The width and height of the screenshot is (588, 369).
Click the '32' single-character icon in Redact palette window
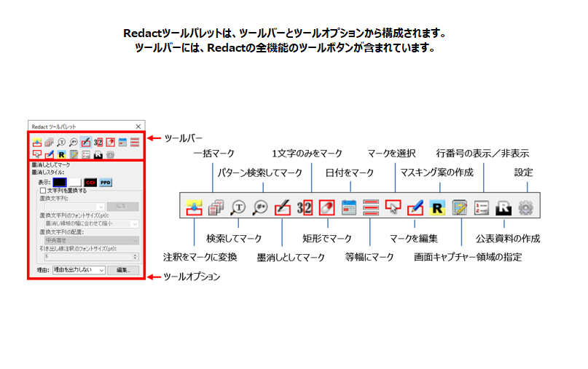click(98, 142)
